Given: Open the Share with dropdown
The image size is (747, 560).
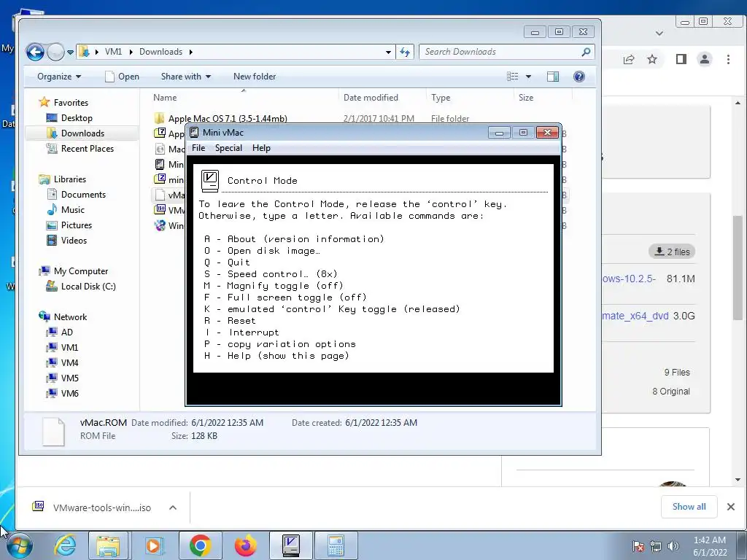Looking at the screenshot, I should pos(186,77).
